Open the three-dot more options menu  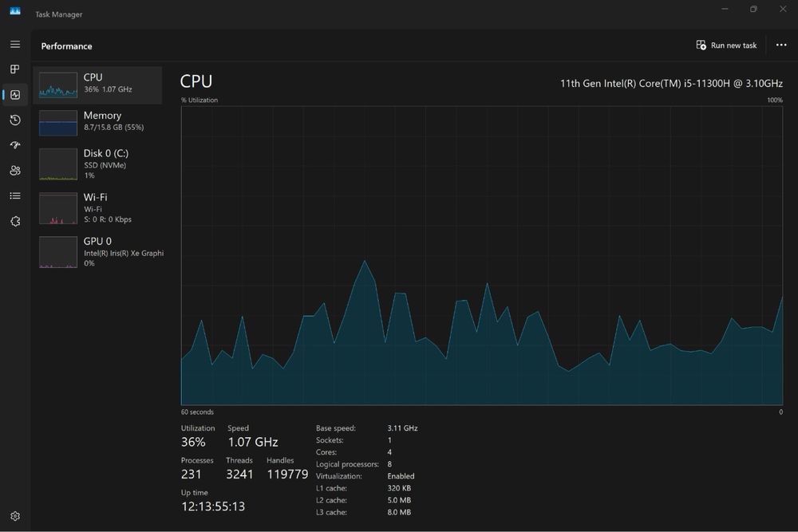coord(781,45)
